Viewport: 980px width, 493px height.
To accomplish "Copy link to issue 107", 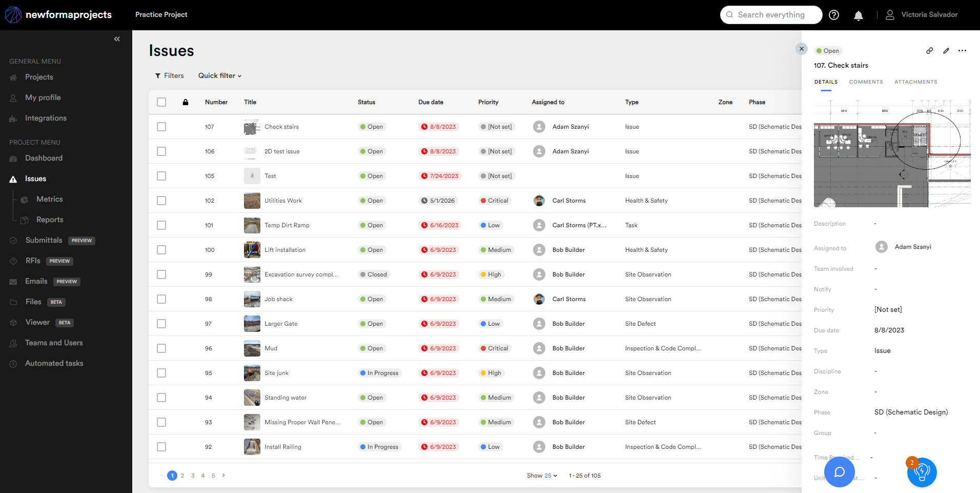I will point(929,51).
